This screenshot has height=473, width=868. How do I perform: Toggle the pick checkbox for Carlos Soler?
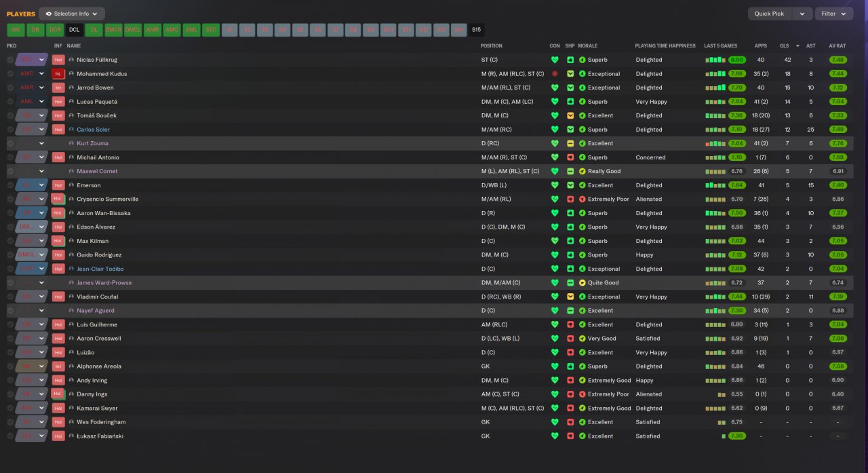pos(10,130)
